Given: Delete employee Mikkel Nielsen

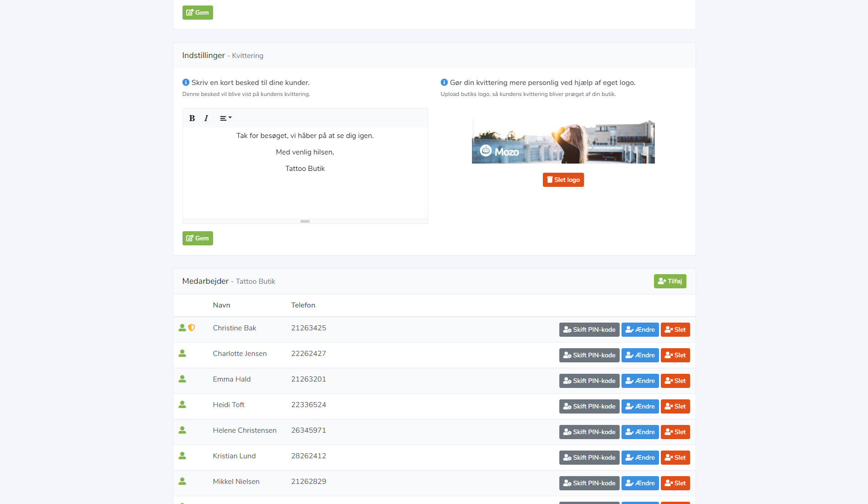Looking at the screenshot, I should click(x=675, y=483).
